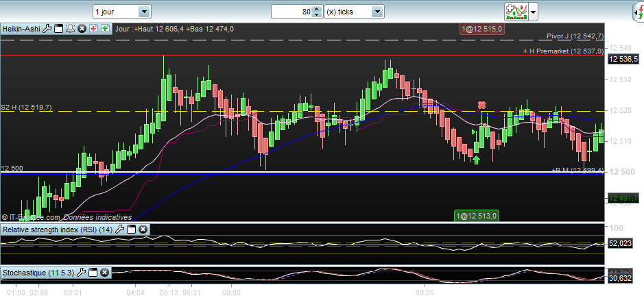This screenshot has width=644, height=298.
Task: Click the 01:00 time axis label
Action: pyautogui.click(x=16, y=293)
